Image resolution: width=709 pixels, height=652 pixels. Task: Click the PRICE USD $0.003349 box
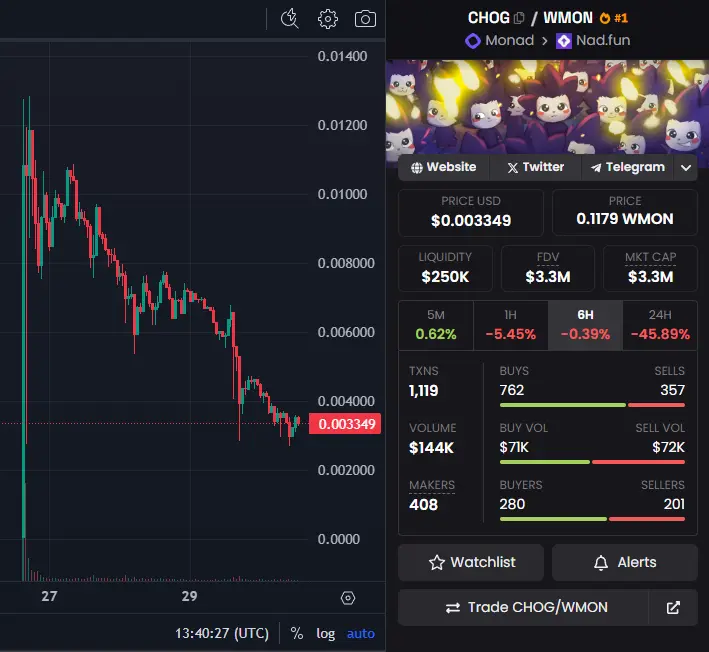[x=471, y=213]
